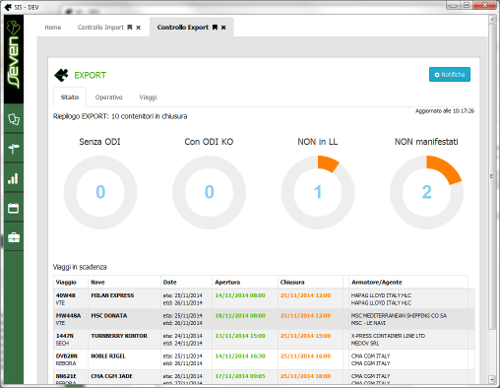Click the scrollbar down arrow

pyautogui.click(x=492, y=379)
